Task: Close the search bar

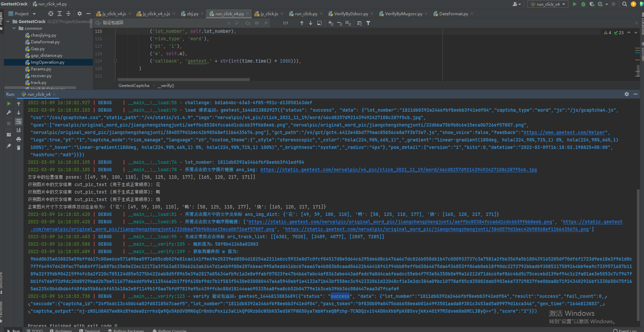Action: (x=636, y=23)
